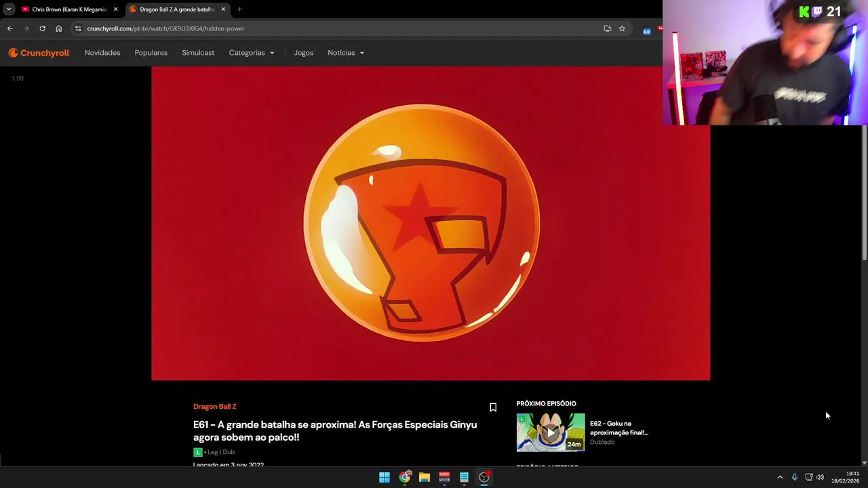Expand the Notícias dropdown
Viewport: 868px width, 488px height.
pos(346,53)
